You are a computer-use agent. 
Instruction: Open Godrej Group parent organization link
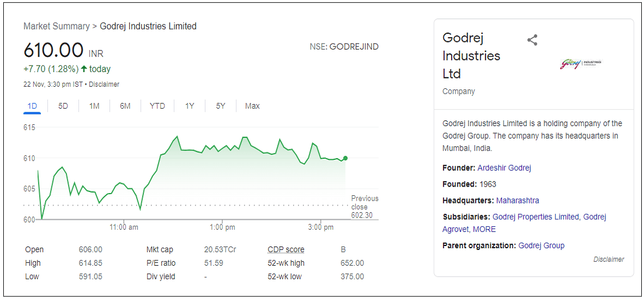pyautogui.click(x=542, y=246)
